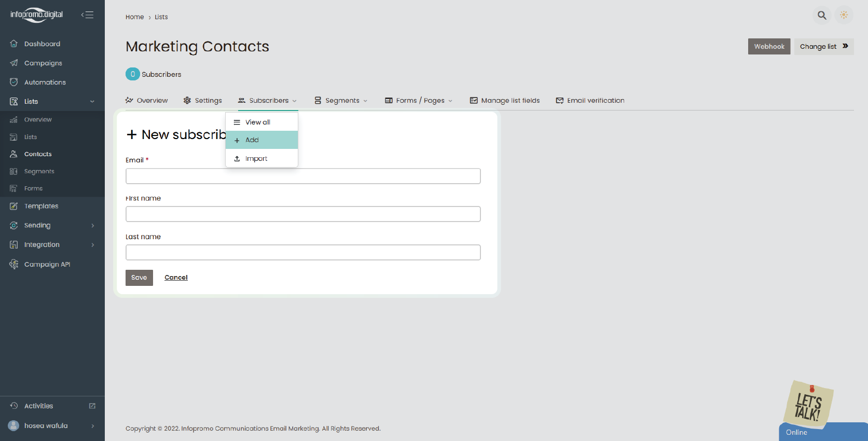Focus the Email input field
Viewport: 868px width, 441px height.
(303, 176)
